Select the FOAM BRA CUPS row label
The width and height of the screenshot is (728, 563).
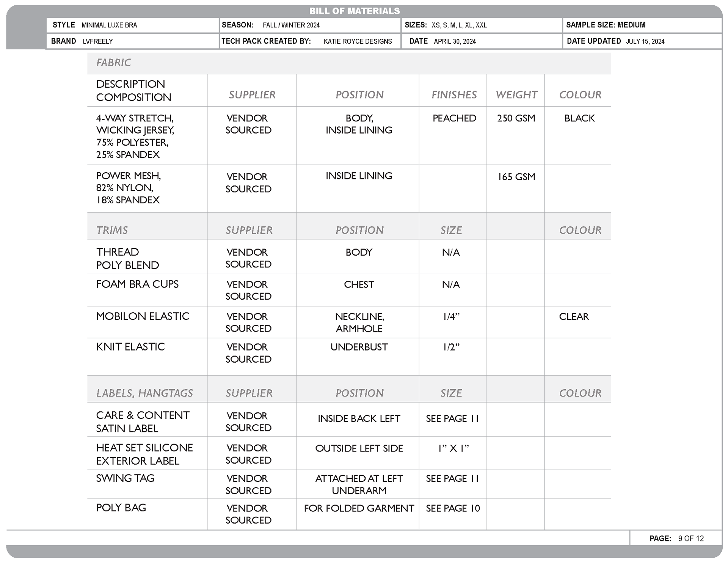coord(137,284)
